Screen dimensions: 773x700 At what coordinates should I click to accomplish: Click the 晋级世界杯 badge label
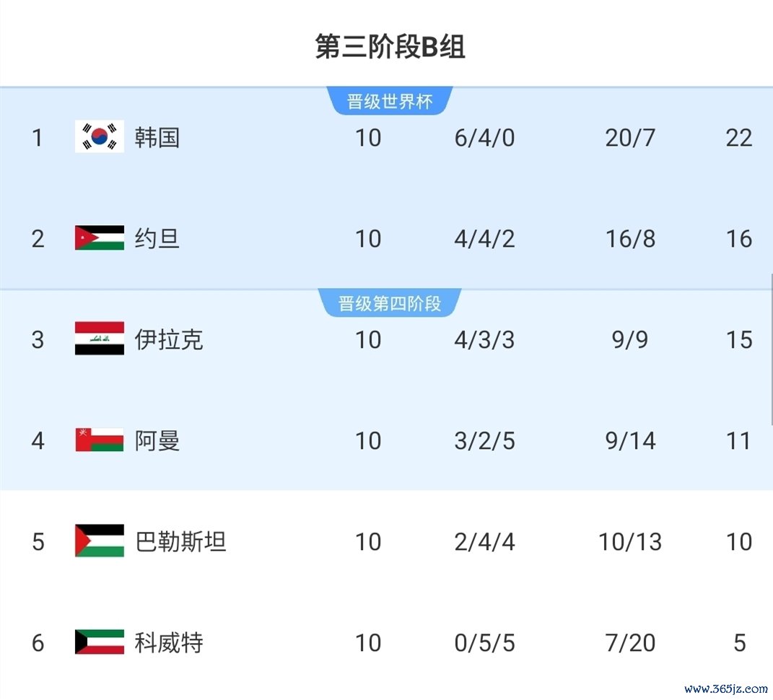point(390,102)
